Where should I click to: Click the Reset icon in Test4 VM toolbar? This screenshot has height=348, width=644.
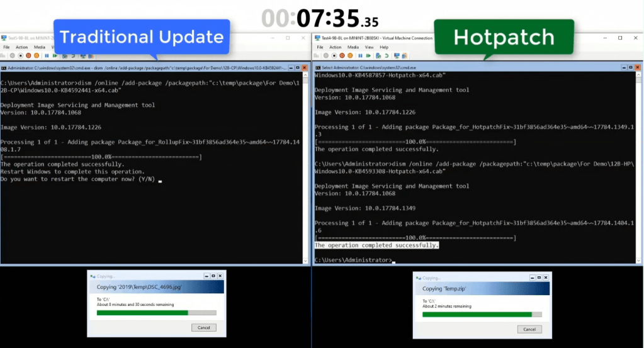[368, 55]
